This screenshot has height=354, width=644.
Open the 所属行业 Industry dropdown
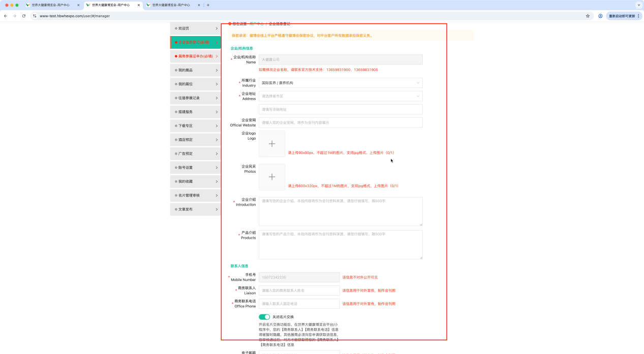click(x=340, y=83)
